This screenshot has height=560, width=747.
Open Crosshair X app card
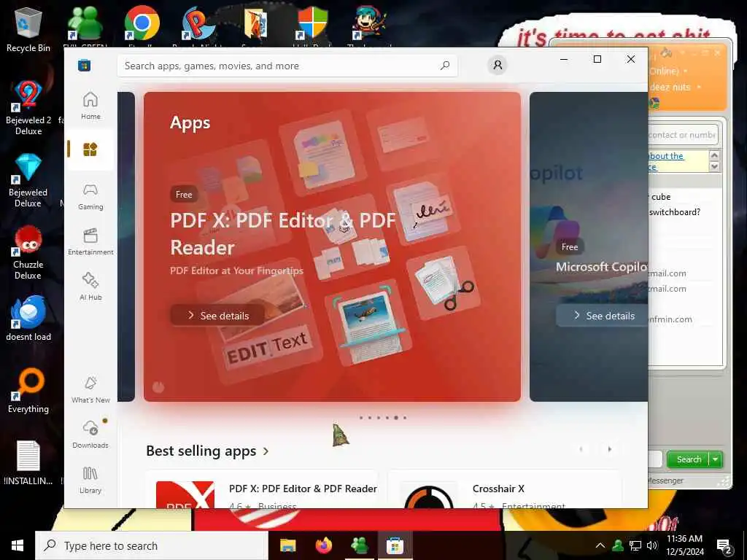pyautogui.click(x=505, y=489)
